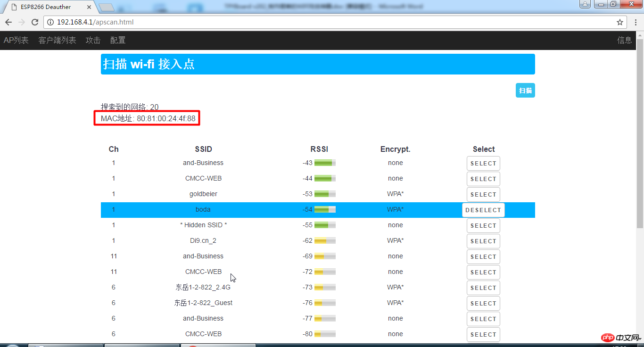Click the page vertical scrollbar
The width and height of the screenshot is (644, 347).
pos(640,141)
